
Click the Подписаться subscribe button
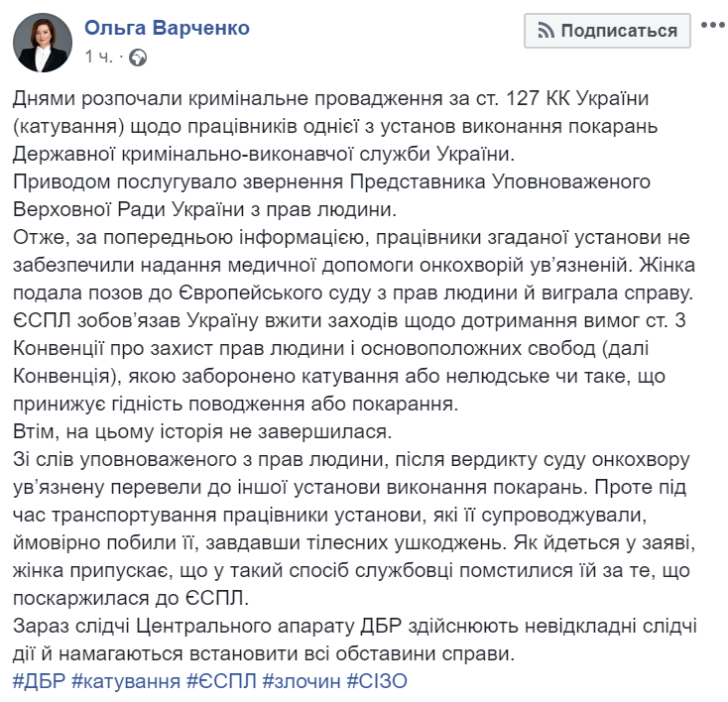coord(607,31)
